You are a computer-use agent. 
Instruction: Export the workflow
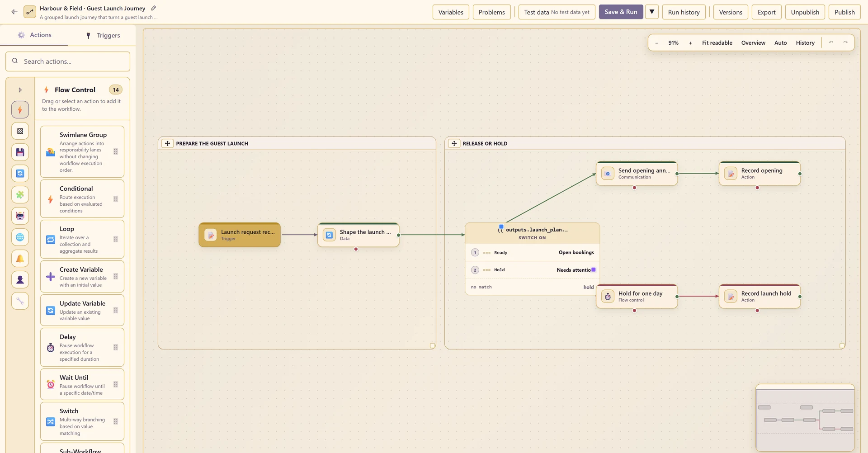766,12
